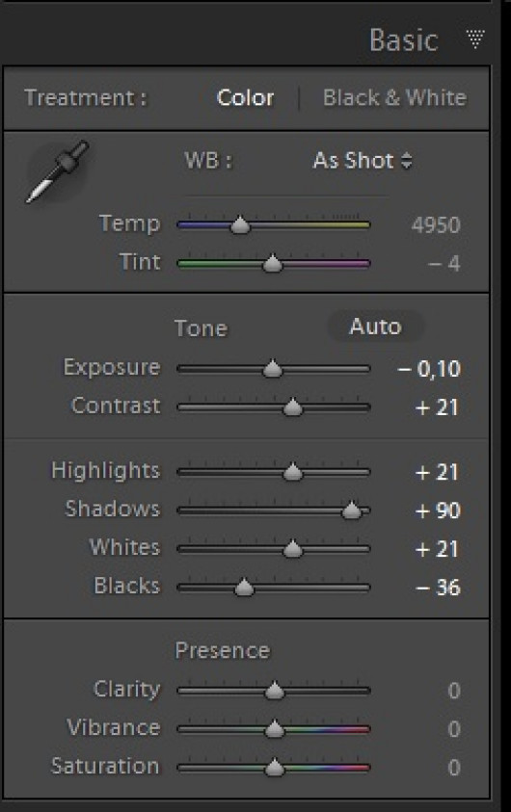Click the Shadows slider handle
Image resolution: width=511 pixels, height=812 pixels.
pos(352,511)
